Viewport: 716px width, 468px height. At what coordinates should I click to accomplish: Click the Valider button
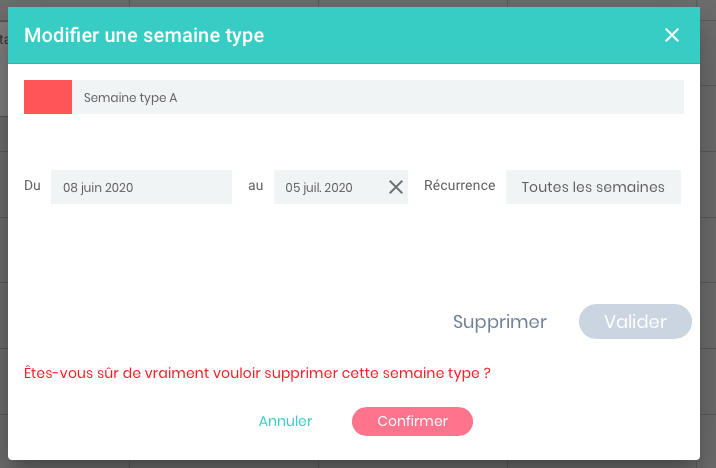click(635, 322)
